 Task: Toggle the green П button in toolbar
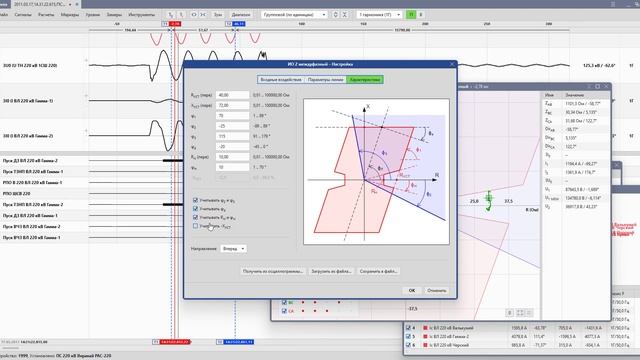[x=411, y=15]
